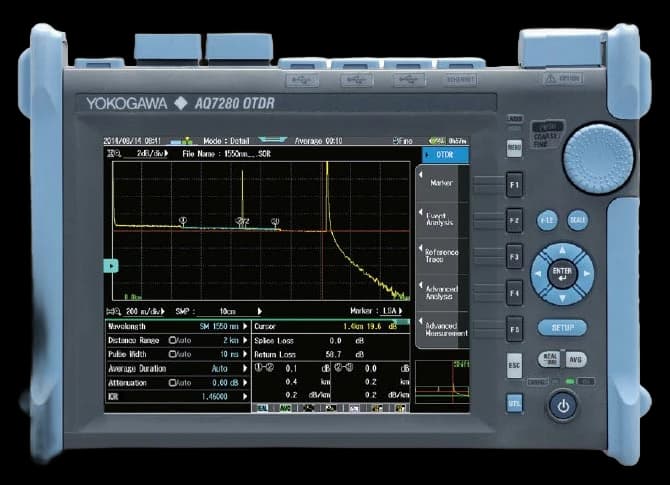The height and width of the screenshot is (485, 670).
Task: Expand the Wavelength SM 1550 nm options
Action: click(x=245, y=326)
